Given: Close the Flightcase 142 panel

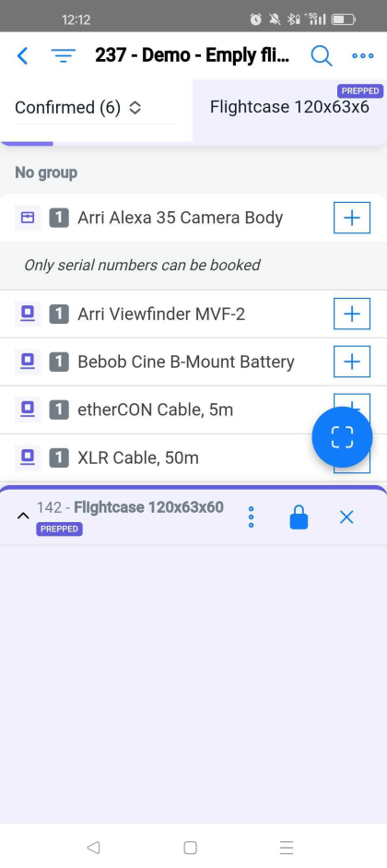Looking at the screenshot, I should coord(346,517).
